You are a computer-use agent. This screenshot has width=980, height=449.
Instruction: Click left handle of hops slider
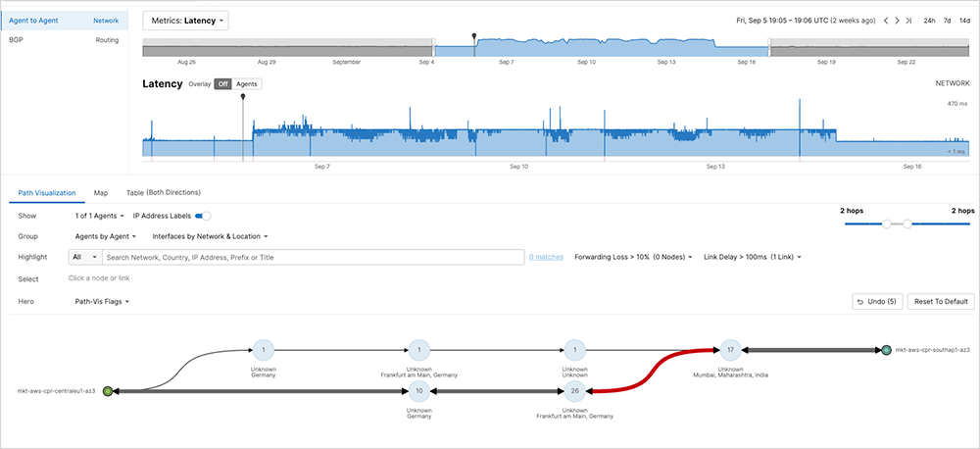click(886, 224)
